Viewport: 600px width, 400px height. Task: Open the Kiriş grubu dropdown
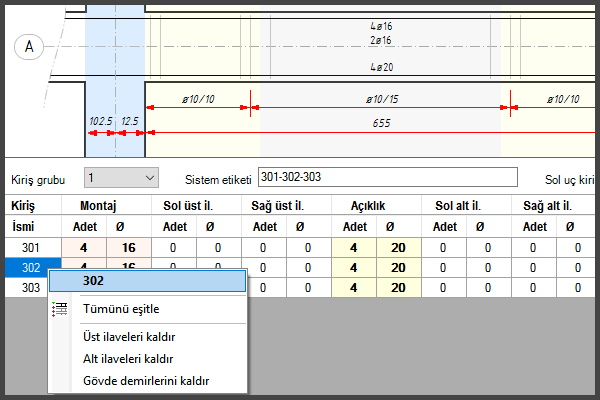[121, 178]
